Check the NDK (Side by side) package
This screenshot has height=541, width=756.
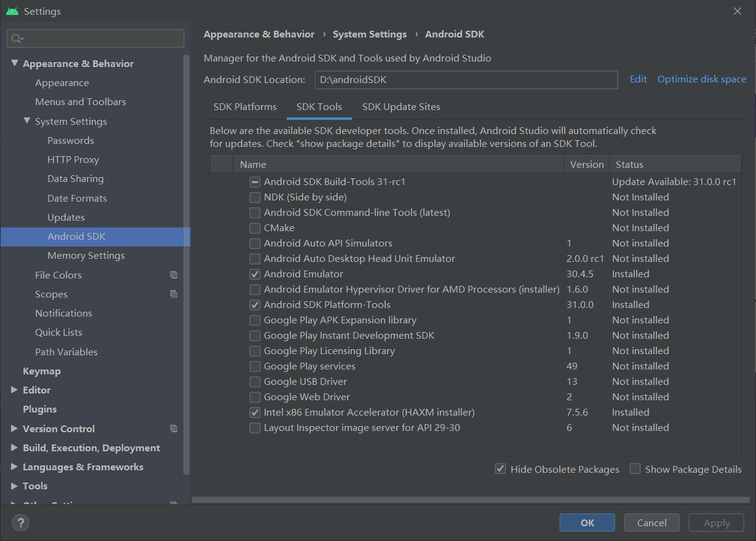tap(255, 197)
